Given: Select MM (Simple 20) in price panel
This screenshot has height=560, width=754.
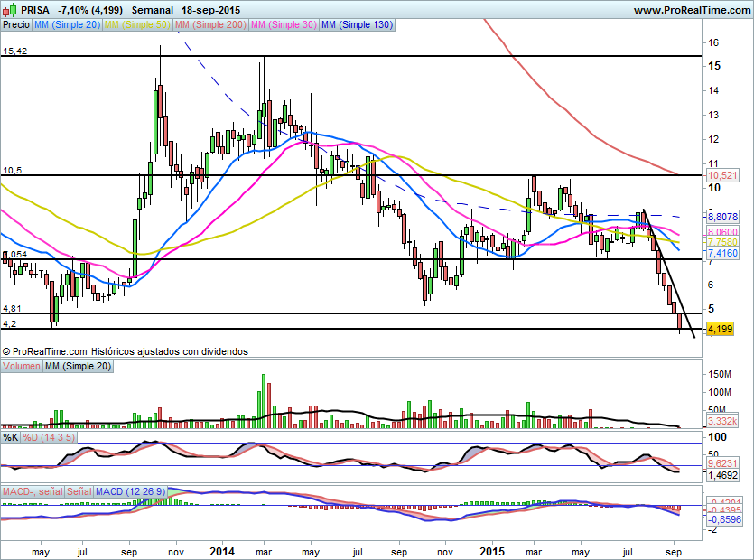Looking at the screenshot, I should (67, 24).
